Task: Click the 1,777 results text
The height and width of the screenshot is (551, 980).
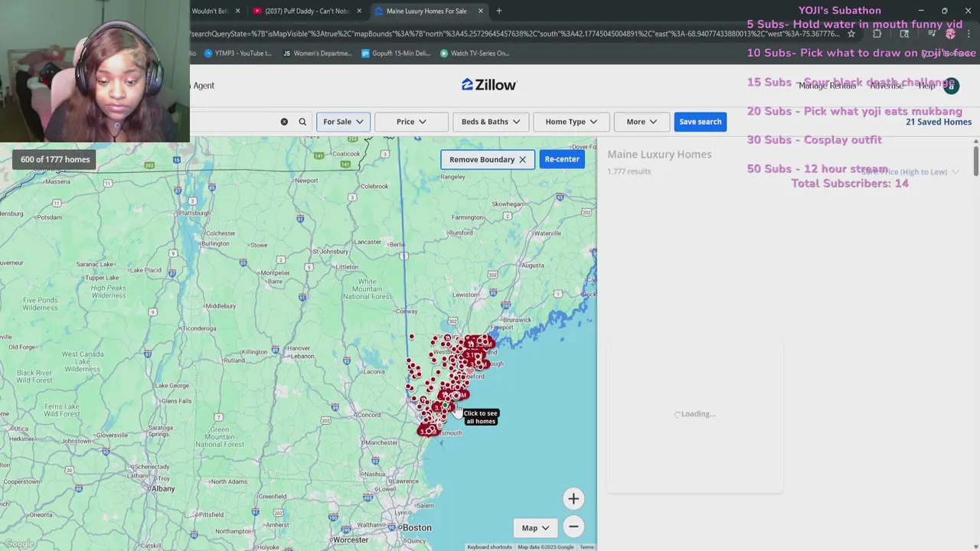Action: 629,171
